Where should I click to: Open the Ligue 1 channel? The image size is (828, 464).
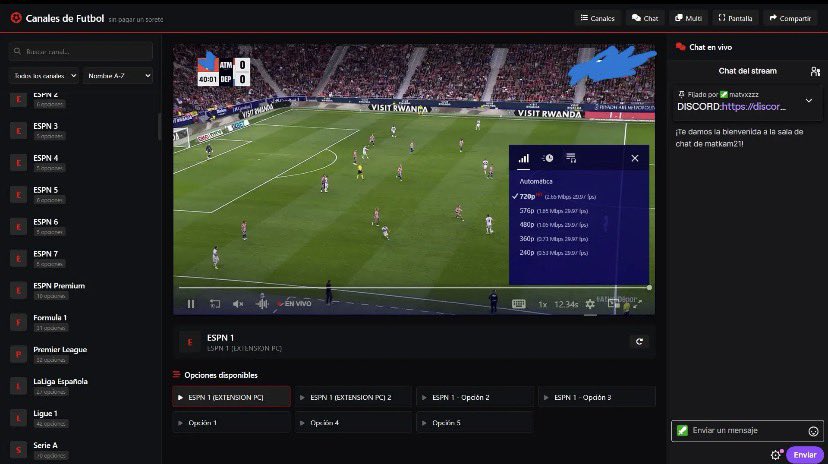81,418
